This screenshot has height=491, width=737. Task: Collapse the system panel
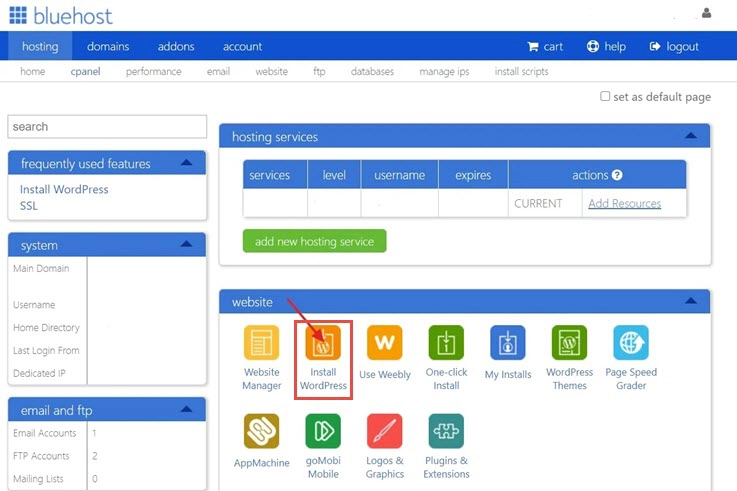[186, 244]
